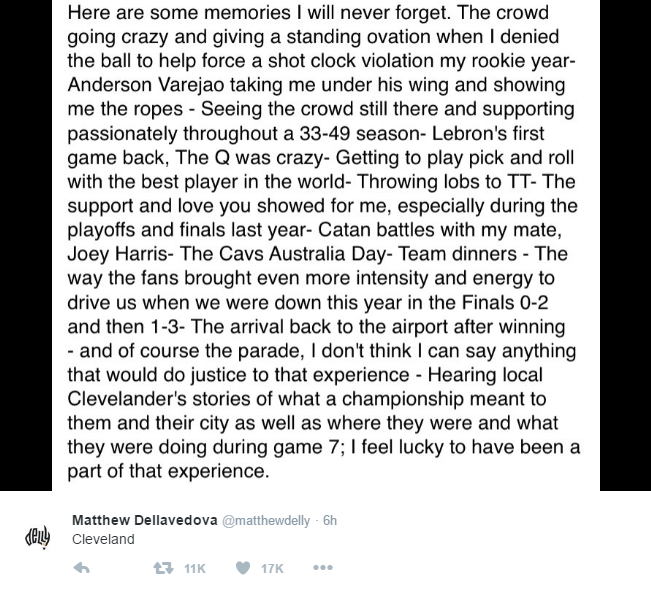Click the "Anderson Varejao" name in the note
Screen dimensions: 651x592
146,85
